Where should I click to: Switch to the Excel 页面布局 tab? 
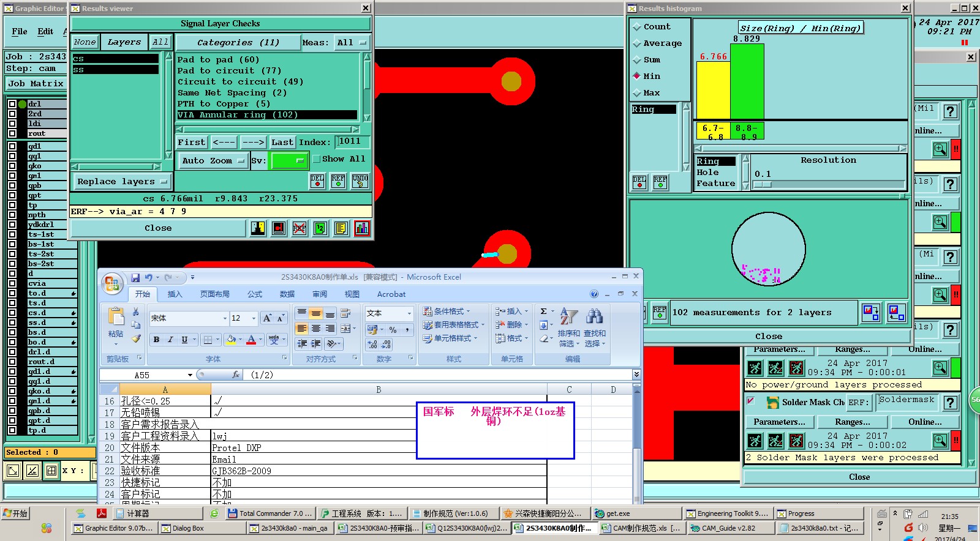(x=215, y=294)
